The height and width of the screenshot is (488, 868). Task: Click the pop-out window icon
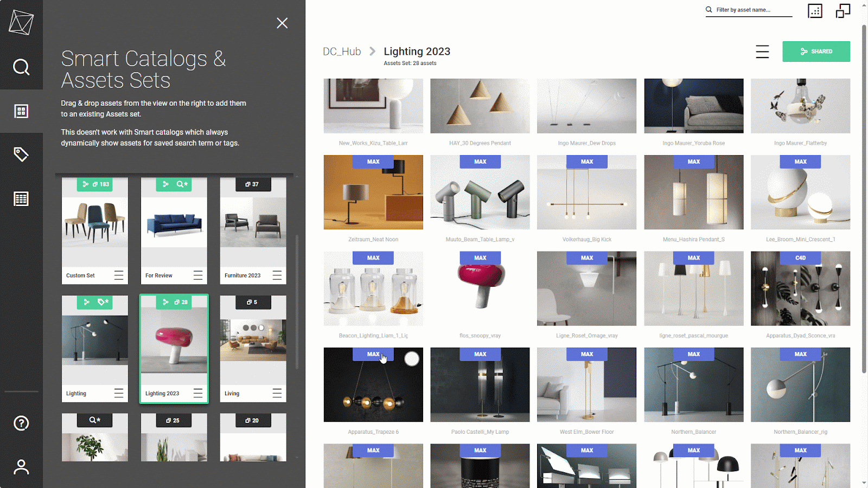point(843,11)
